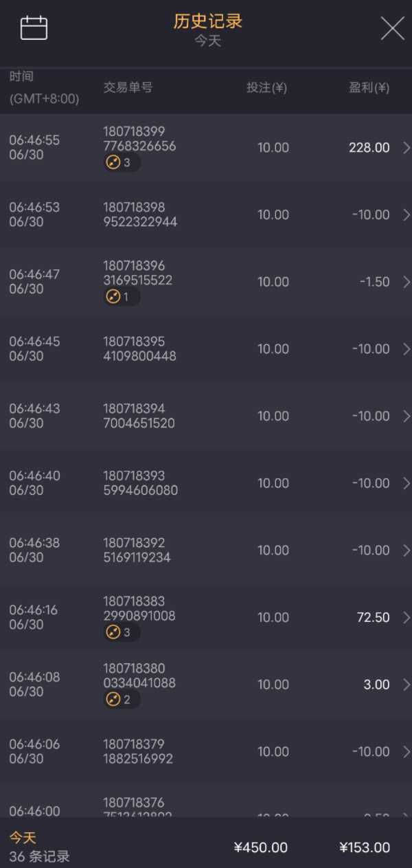Viewport: 412px width, 868px height.
Task: Click the badge showing 1 on order 180718396
Action: (x=122, y=297)
